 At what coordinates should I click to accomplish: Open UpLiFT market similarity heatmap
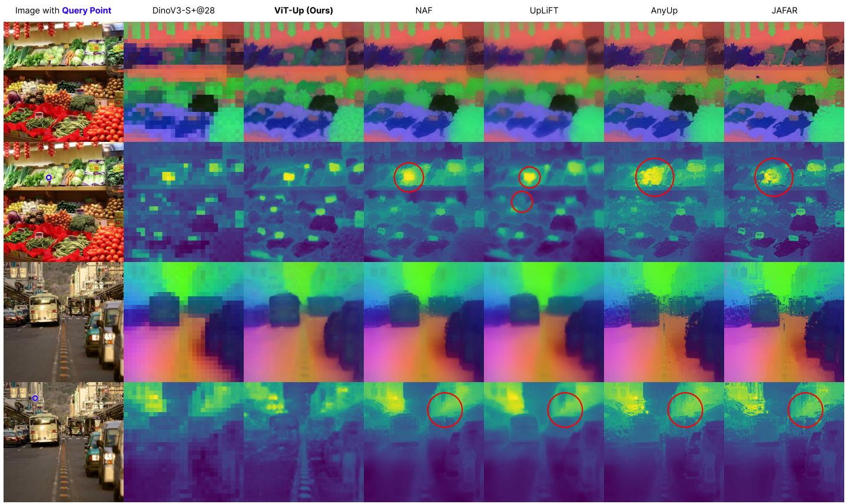[x=544, y=202]
